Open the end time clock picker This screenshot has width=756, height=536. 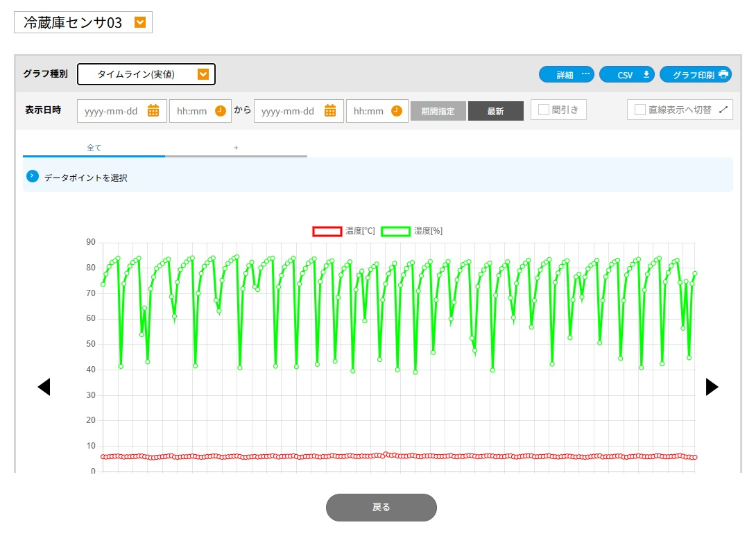click(397, 111)
